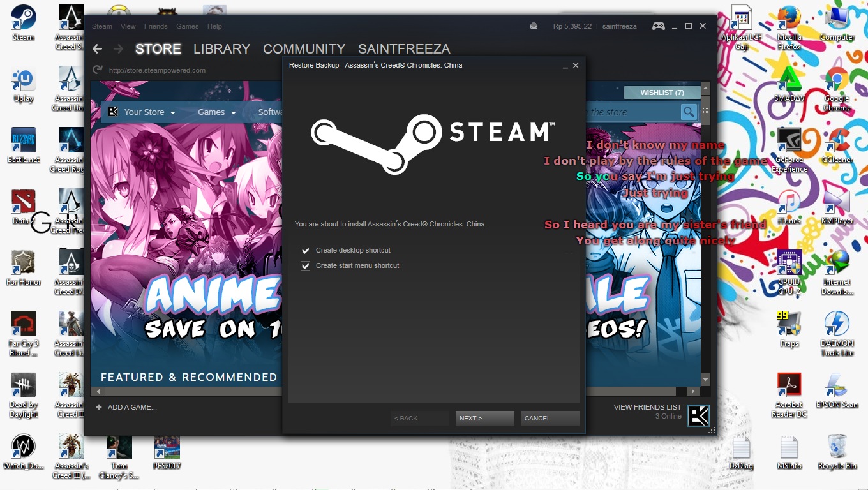Open CCleaner desktop icon
The image size is (868, 490).
837,145
